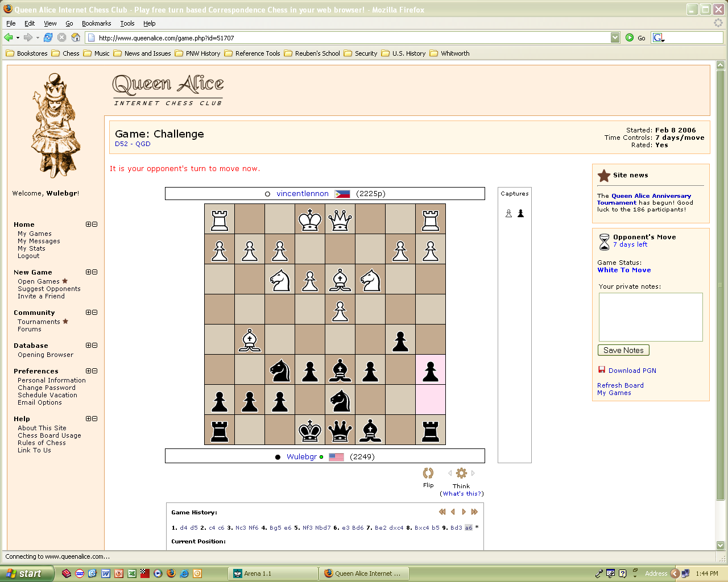728x582 pixels.
Task: Open the address bar URL dropdown
Action: click(615, 38)
